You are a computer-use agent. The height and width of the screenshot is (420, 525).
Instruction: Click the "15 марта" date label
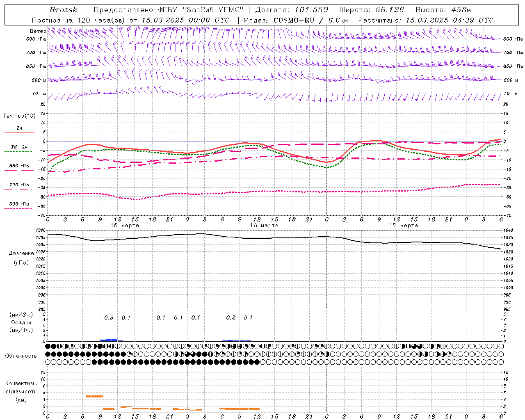click(x=125, y=226)
